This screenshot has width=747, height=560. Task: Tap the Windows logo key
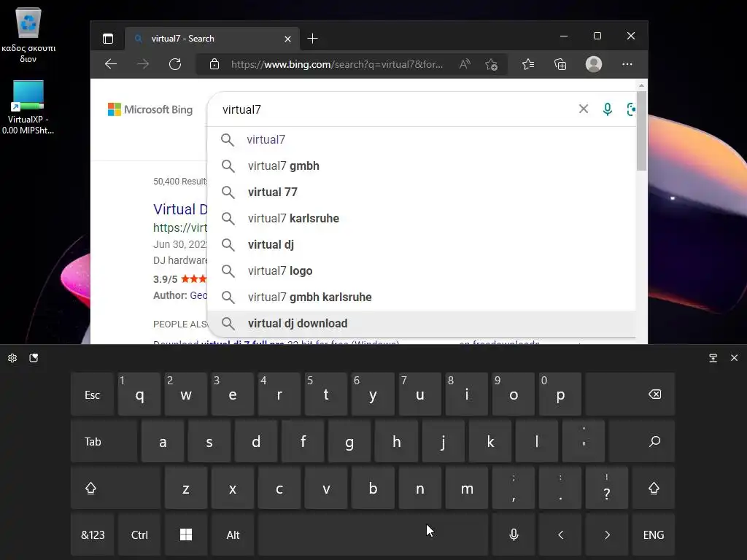[x=186, y=534]
